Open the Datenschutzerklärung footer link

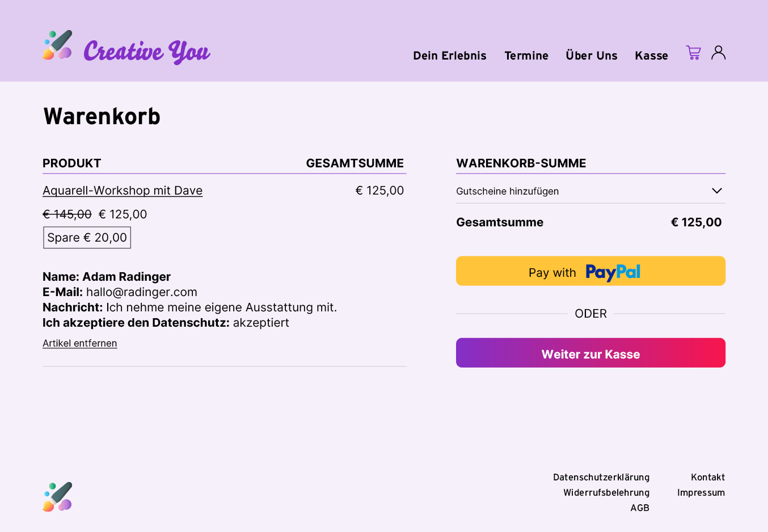point(601,478)
